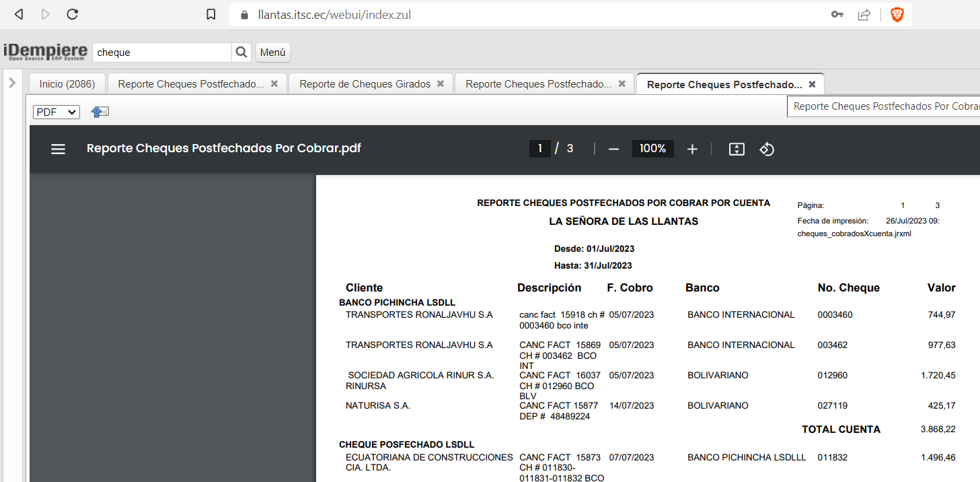Click the search magnifier next to cheque
The width and height of the screenshot is (980, 482).
pos(241,52)
